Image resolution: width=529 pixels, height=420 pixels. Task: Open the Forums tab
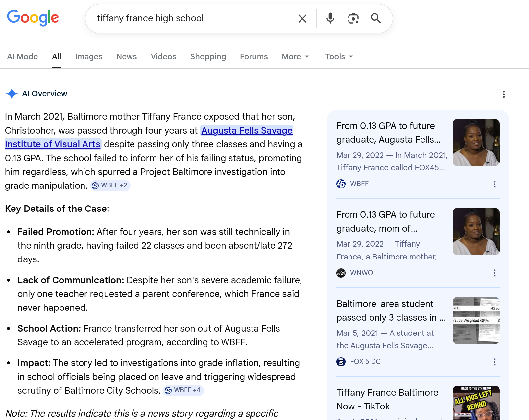254,57
